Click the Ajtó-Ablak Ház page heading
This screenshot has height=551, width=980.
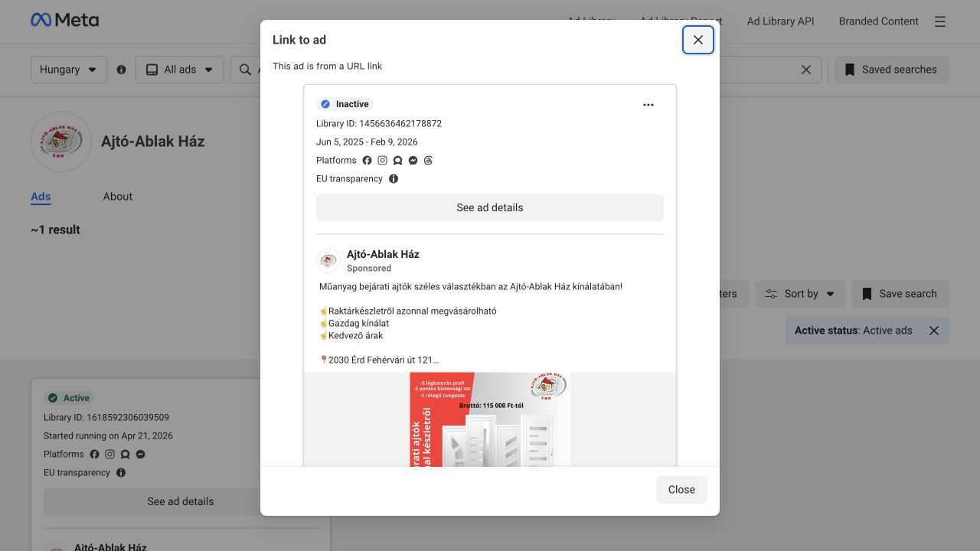click(x=153, y=142)
